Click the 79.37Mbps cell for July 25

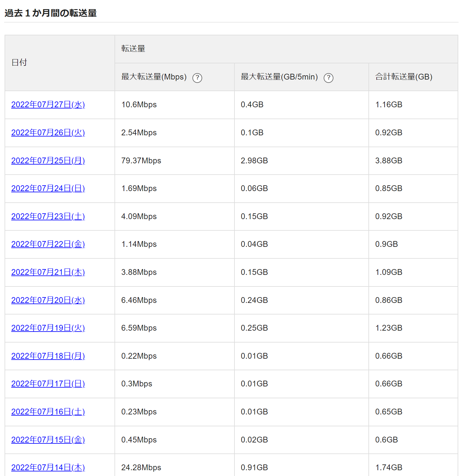point(174,161)
